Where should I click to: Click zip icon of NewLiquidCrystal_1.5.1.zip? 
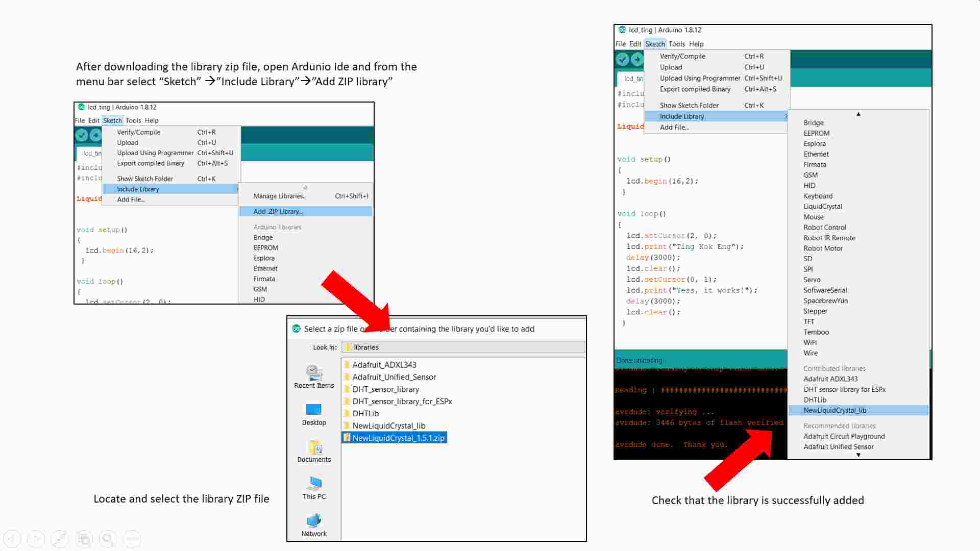point(347,438)
